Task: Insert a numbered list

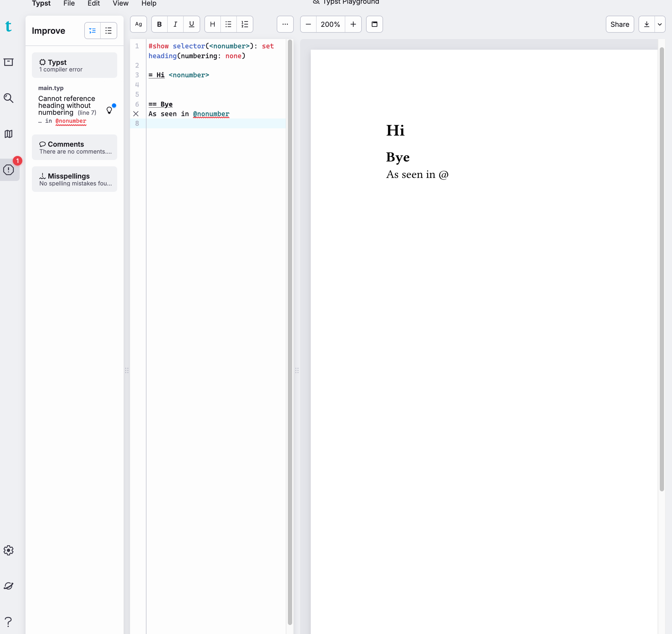Action: [245, 24]
